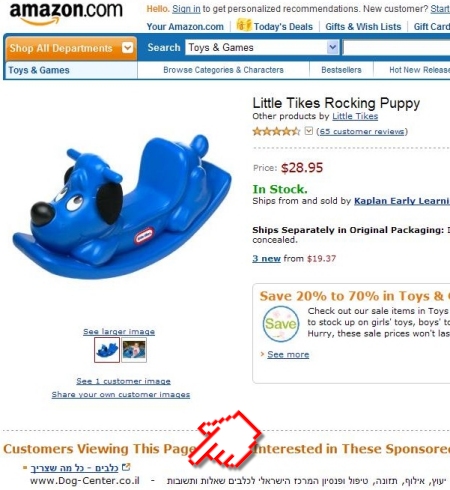Open the 3 new offers link
The width and height of the screenshot is (450, 490).
pos(266,259)
